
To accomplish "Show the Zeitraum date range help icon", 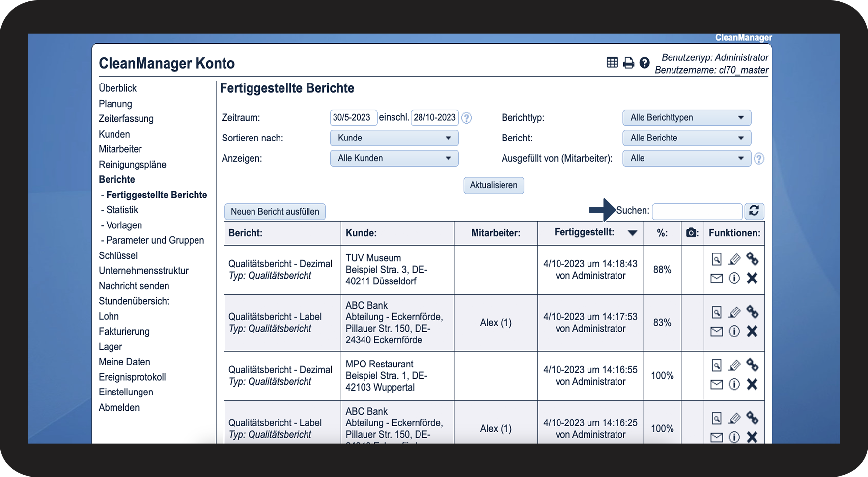I will 467,118.
